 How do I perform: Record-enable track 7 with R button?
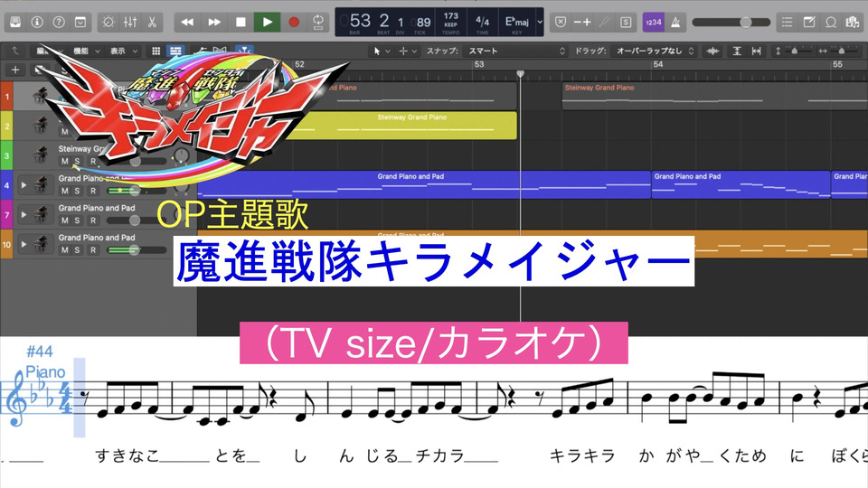tap(93, 221)
